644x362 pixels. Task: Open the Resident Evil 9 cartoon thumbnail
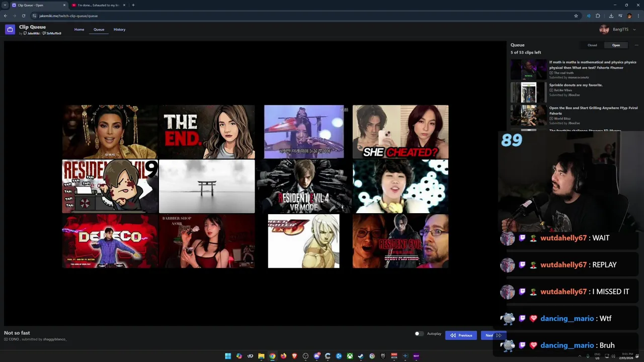pyautogui.click(x=110, y=187)
